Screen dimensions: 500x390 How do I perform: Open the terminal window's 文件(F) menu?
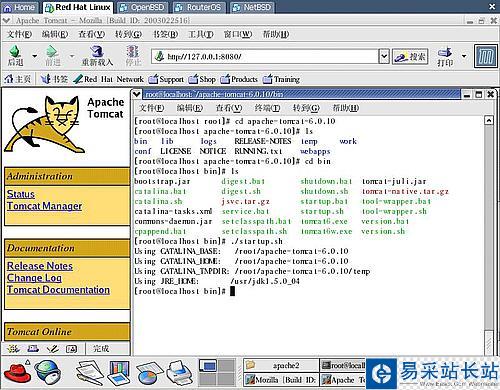(152, 108)
